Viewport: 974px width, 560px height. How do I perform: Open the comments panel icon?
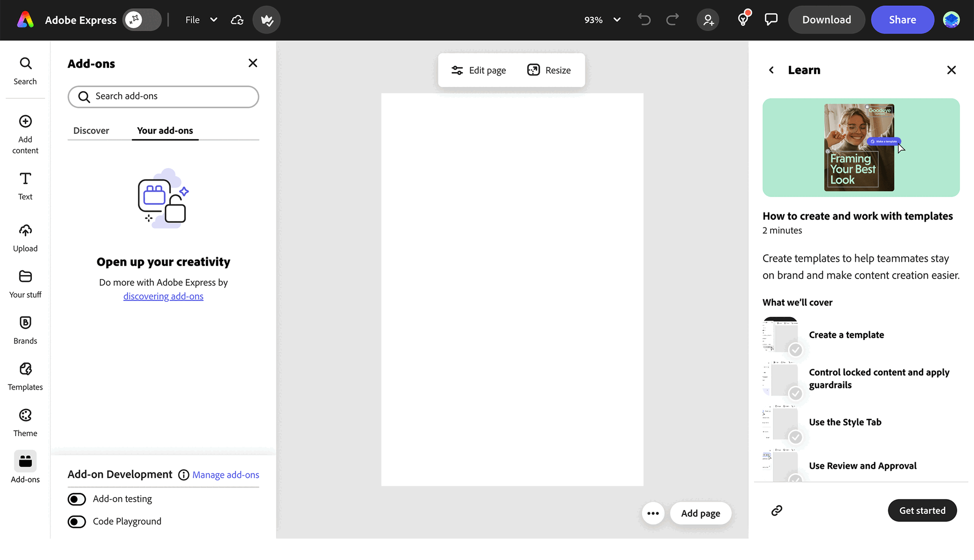771,20
